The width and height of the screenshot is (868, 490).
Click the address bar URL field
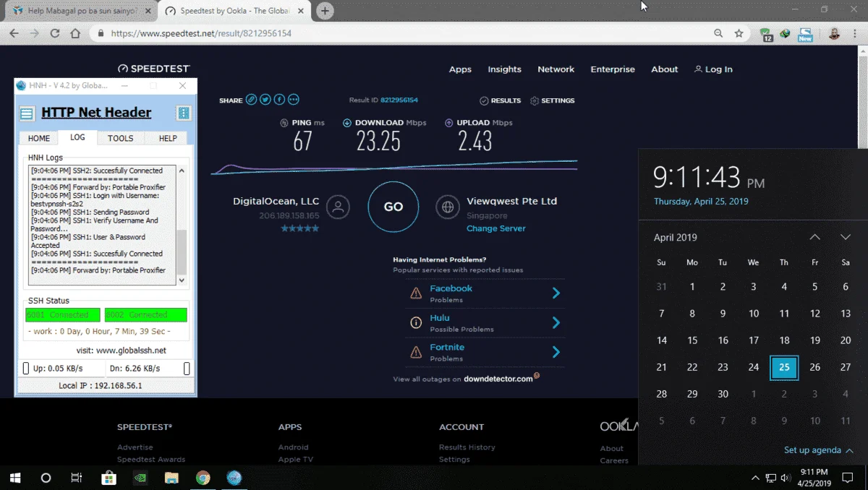405,33
